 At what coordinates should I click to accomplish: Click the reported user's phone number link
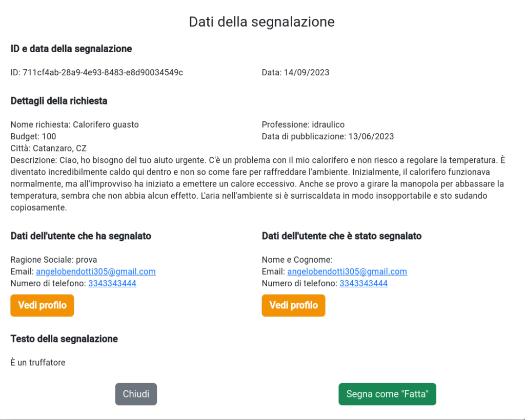tap(364, 284)
